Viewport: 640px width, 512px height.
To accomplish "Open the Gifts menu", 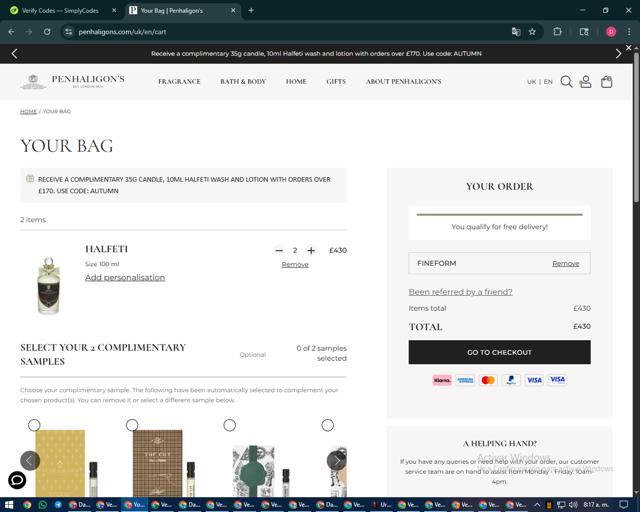I will click(x=336, y=82).
